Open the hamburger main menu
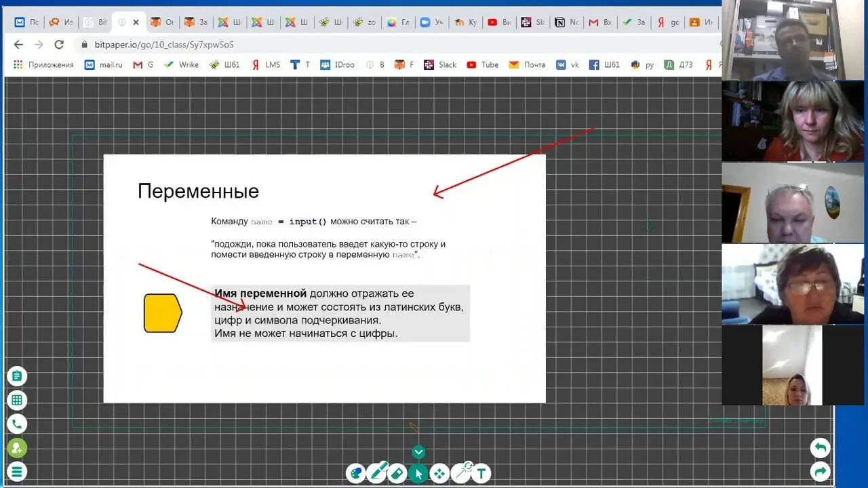This screenshot has width=868, height=488. (x=17, y=472)
